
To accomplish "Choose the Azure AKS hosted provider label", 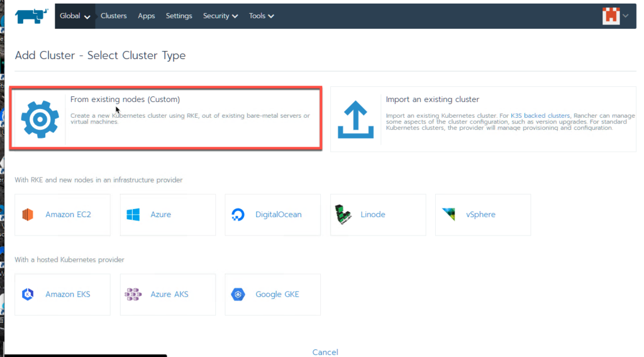I will point(169,295).
